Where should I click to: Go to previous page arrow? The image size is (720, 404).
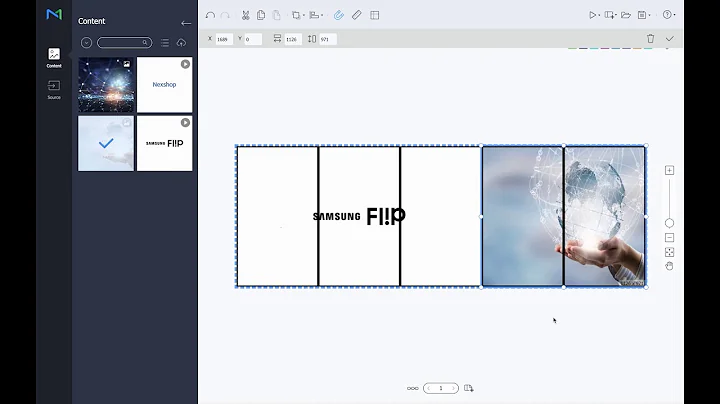429,388
